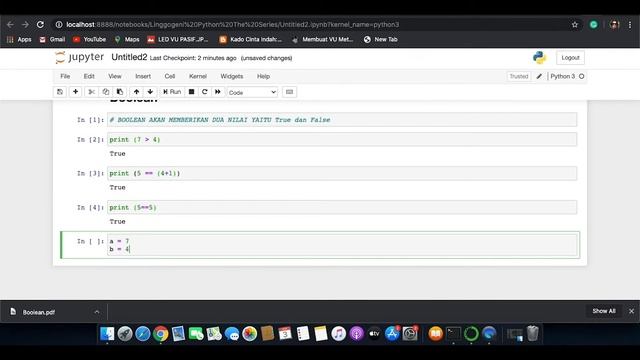Open the Maps bookmark
Screen dimensions: 640x360
[127, 40]
